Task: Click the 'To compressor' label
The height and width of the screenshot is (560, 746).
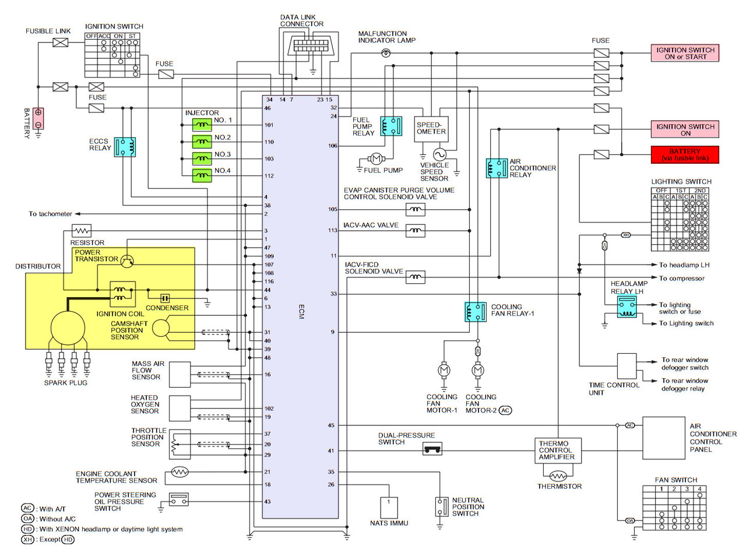Action: point(682,279)
